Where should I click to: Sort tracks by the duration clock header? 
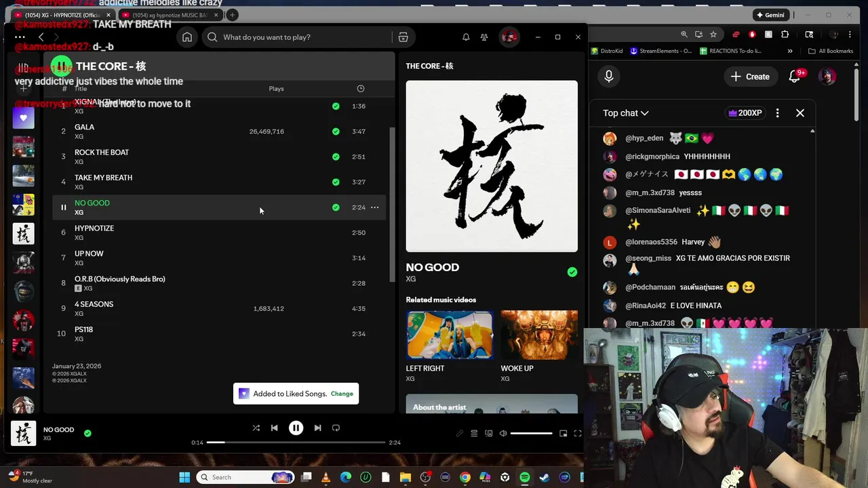pyautogui.click(x=361, y=89)
